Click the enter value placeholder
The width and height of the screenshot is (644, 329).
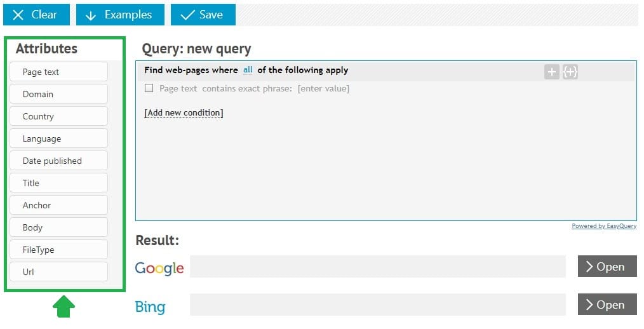tap(324, 88)
